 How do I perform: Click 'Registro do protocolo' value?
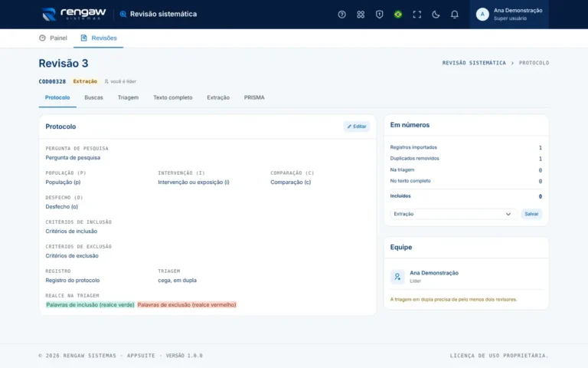[x=73, y=281]
